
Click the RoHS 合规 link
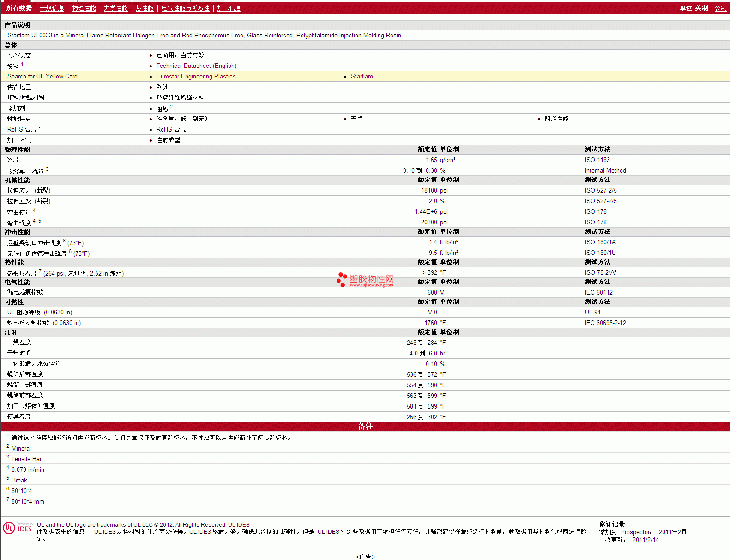(x=171, y=130)
